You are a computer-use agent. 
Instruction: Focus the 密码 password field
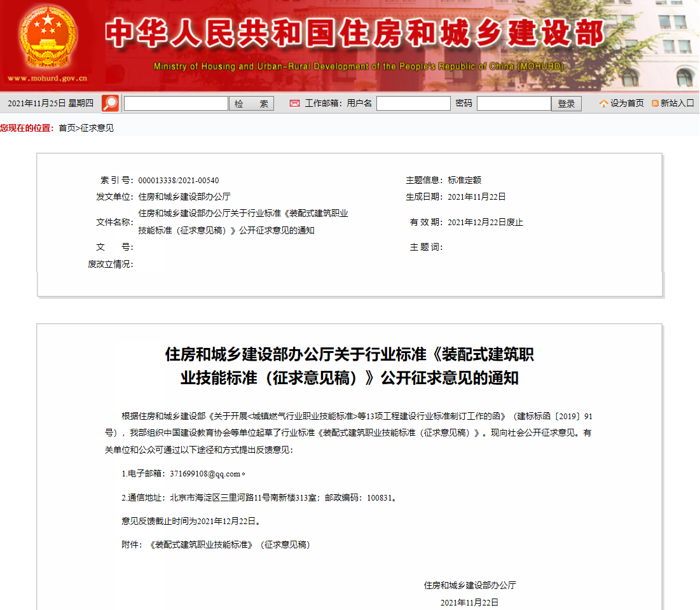pos(514,104)
